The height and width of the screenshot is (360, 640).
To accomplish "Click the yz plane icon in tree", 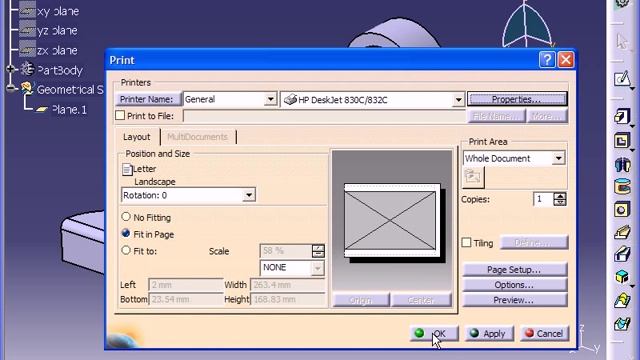I will pyautogui.click(x=27, y=30).
